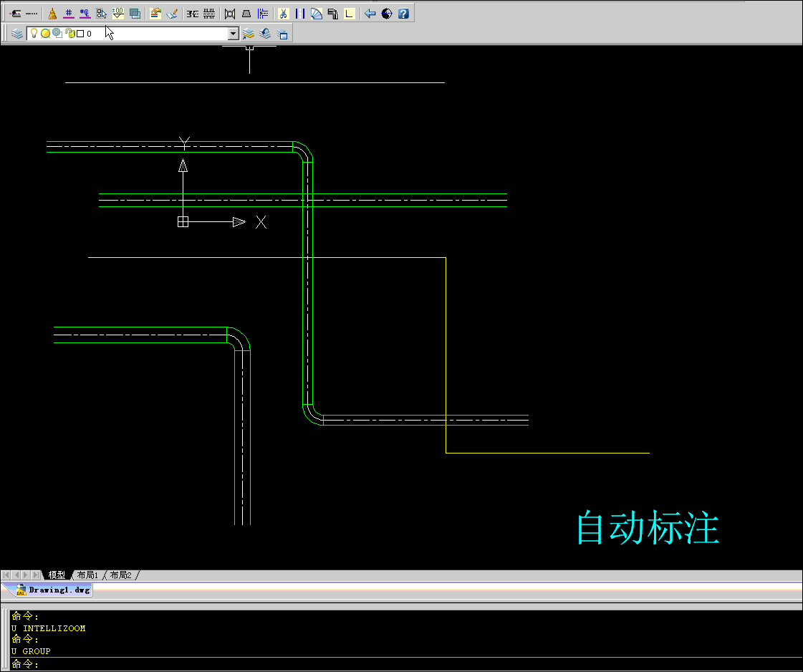Toggle the layer freeze sun icon
This screenshot has height=672, width=803.
point(45,33)
